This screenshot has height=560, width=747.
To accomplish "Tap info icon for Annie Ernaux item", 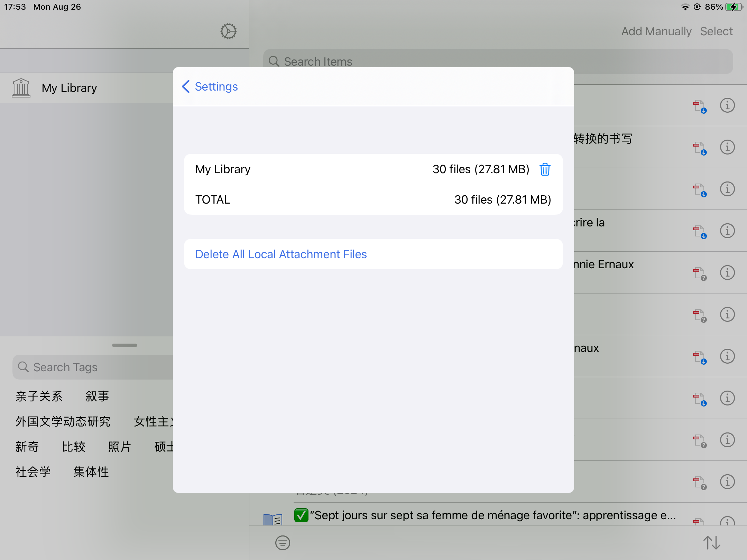I will (727, 272).
